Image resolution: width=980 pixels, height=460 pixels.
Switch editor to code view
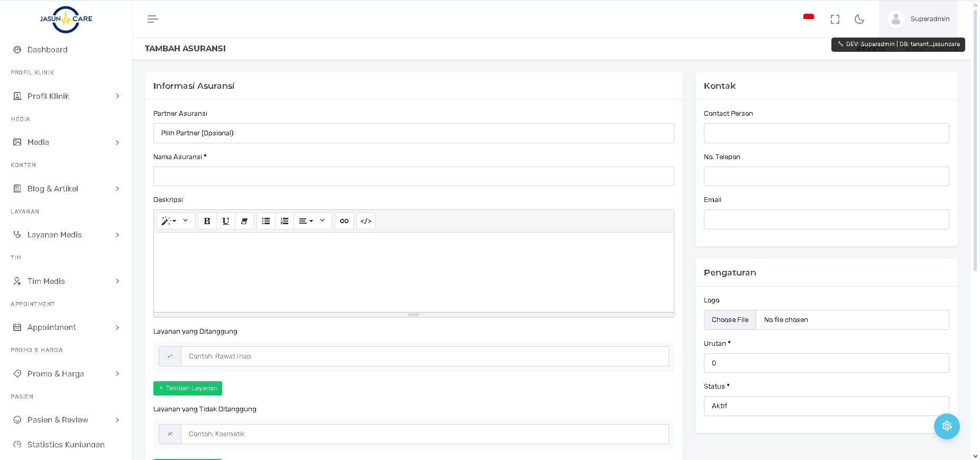click(x=366, y=221)
